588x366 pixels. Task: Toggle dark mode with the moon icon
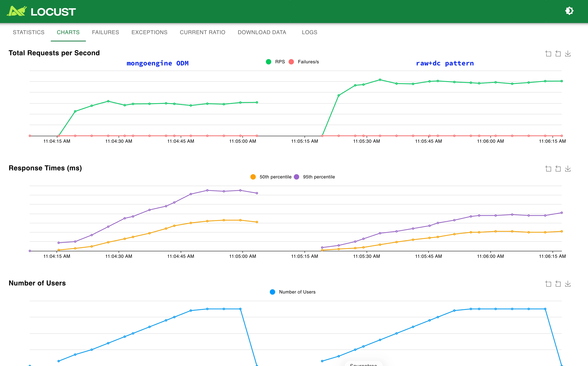pos(569,11)
